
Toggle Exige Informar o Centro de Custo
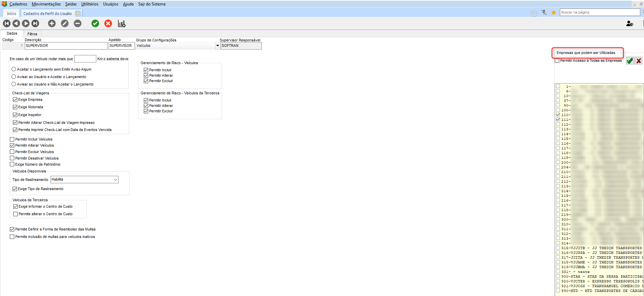point(15,207)
